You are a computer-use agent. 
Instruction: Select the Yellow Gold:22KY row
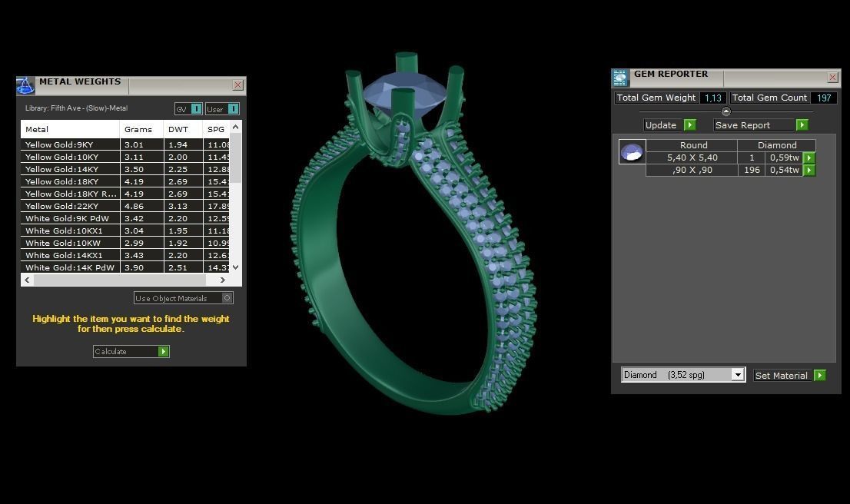click(x=125, y=207)
